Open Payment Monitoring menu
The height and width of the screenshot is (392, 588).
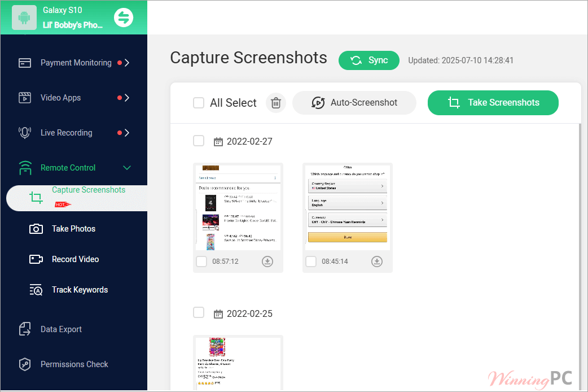pos(74,63)
